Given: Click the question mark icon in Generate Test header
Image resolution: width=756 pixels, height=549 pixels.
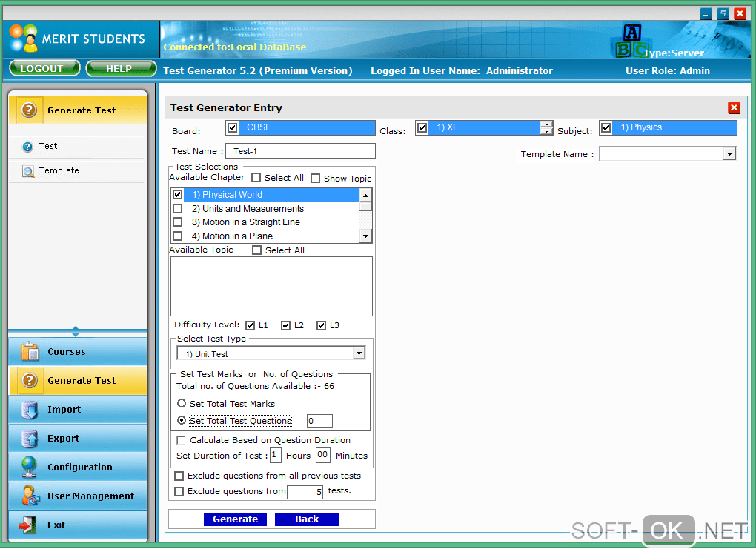Looking at the screenshot, I should pyautogui.click(x=29, y=110).
